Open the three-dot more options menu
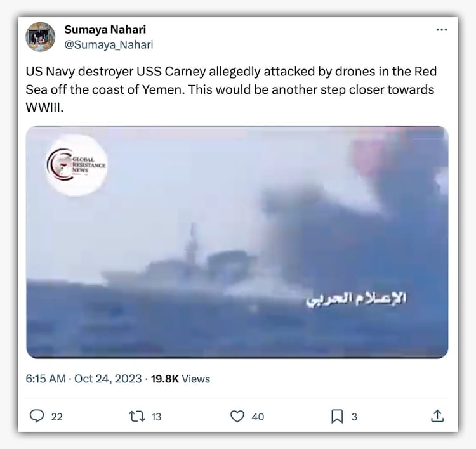The image size is (476, 449). (441, 30)
